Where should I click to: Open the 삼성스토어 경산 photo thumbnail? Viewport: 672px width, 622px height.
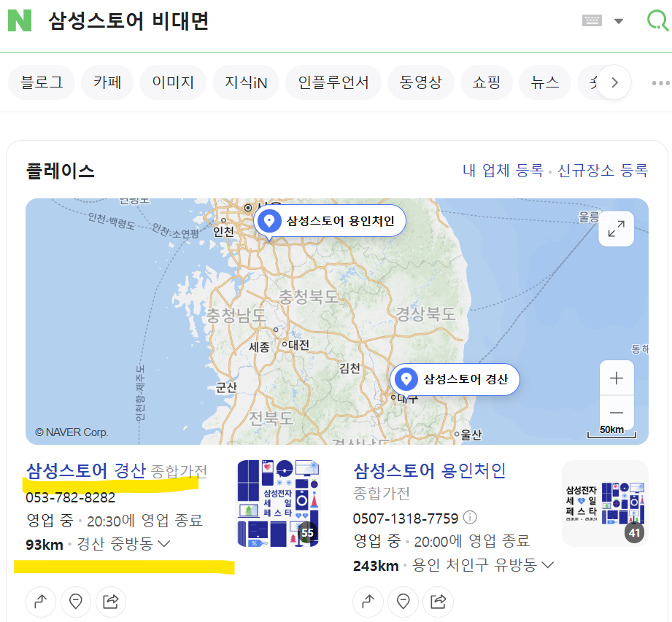click(x=278, y=503)
